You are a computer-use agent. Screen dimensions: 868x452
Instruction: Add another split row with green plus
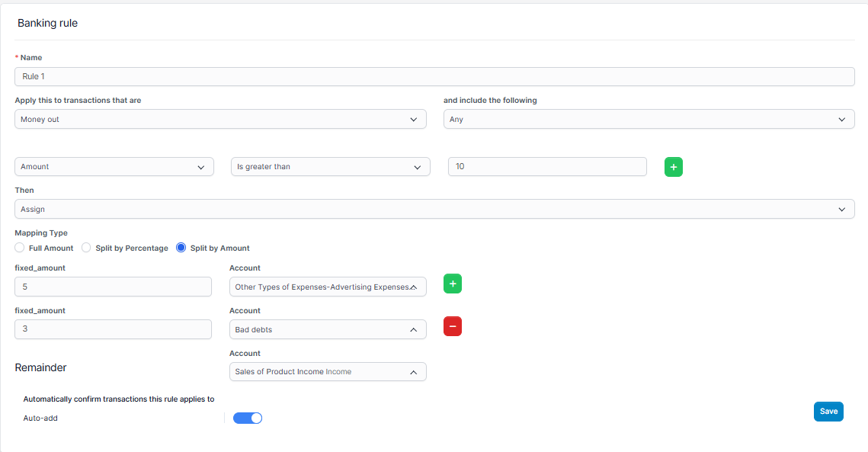(x=452, y=284)
